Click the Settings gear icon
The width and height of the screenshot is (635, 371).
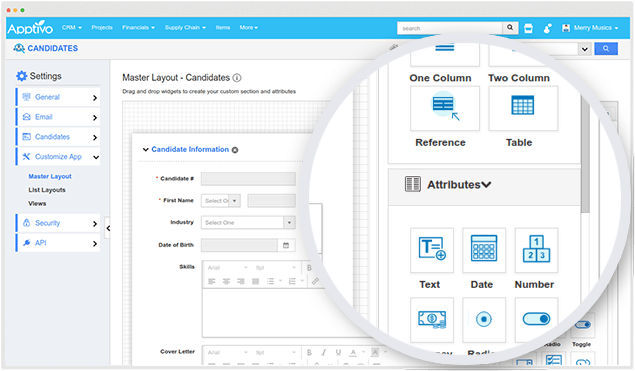[21, 76]
